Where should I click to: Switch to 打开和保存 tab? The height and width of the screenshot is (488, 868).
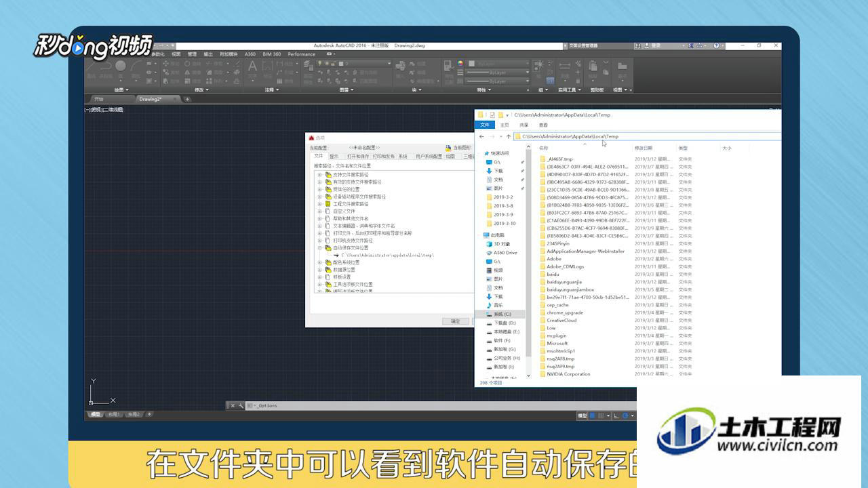tap(357, 157)
